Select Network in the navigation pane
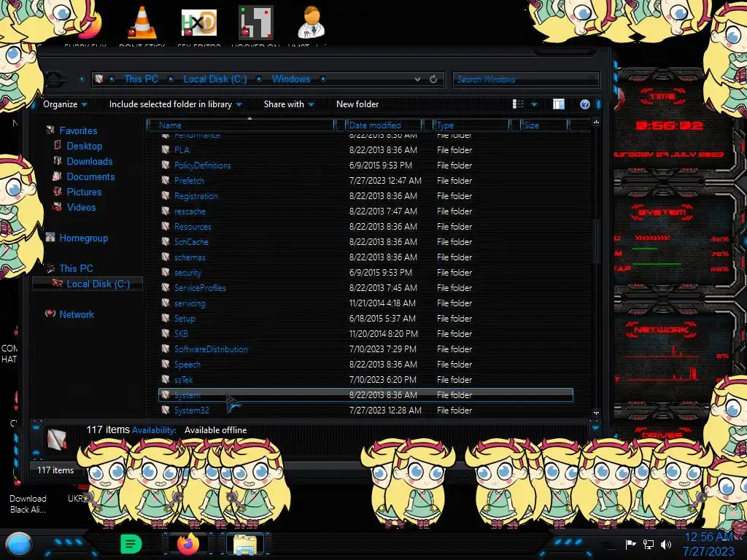The image size is (747, 560). (76, 314)
